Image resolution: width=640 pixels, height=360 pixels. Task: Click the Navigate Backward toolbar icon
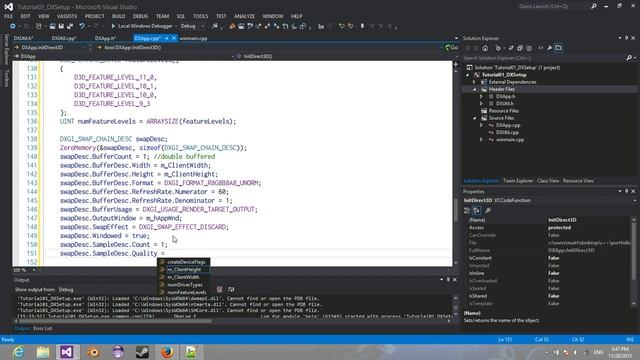click(x=13, y=26)
